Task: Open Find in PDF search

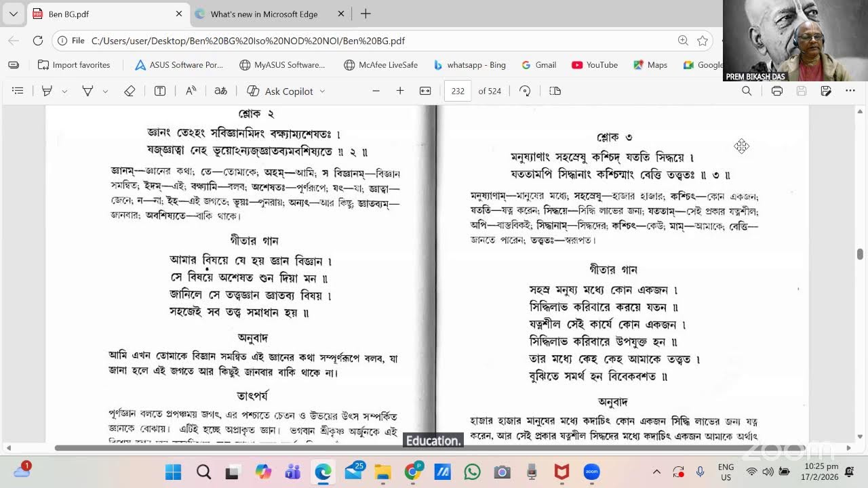Action: click(747, 91)
